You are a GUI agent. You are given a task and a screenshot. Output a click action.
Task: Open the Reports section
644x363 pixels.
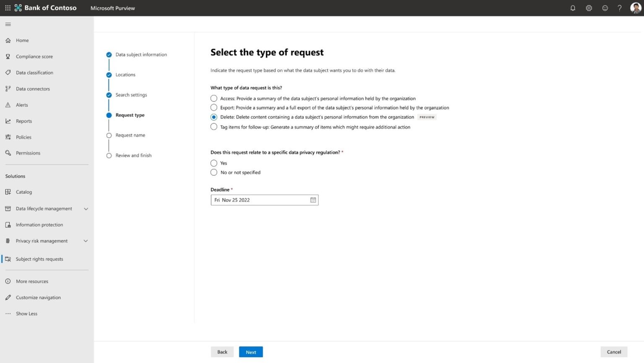pos(24,121)
